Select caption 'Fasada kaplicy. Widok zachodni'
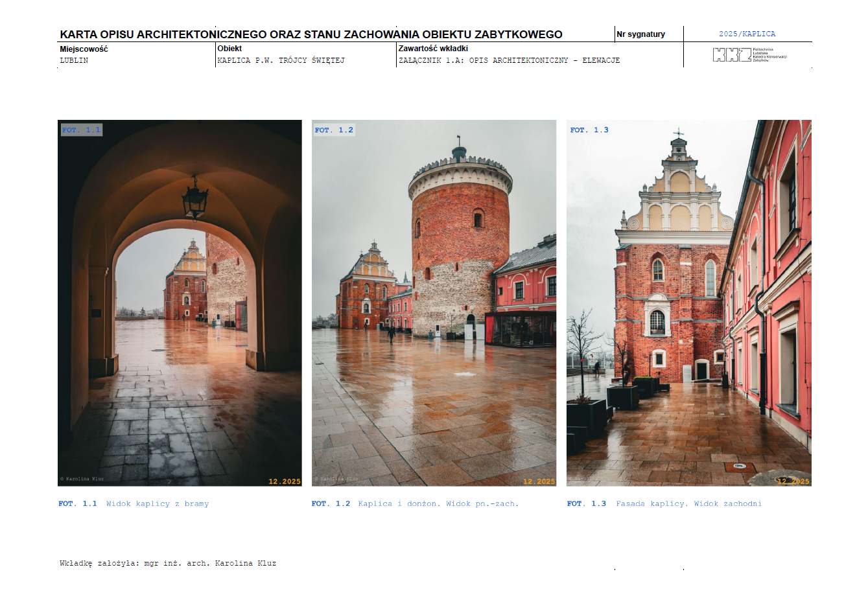This screenshot has width=868, height=611. 689,503
